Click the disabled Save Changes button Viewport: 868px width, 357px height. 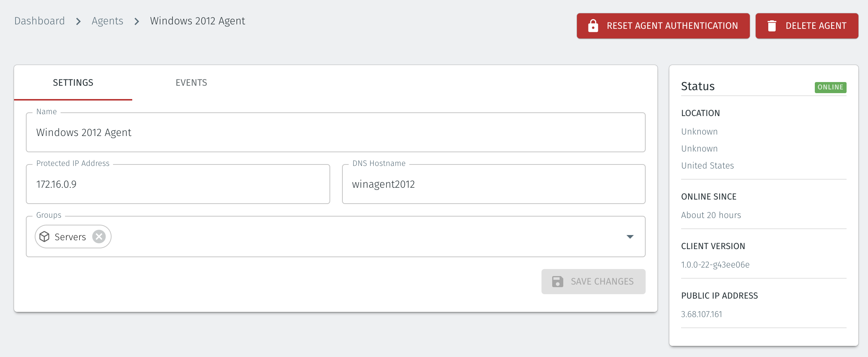click(593, 281)
